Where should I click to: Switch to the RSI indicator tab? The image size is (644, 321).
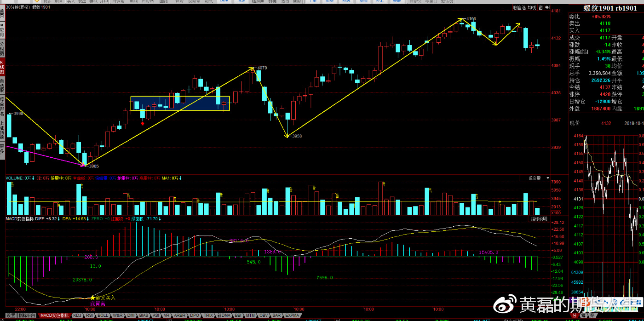click(x=89, y=315)
